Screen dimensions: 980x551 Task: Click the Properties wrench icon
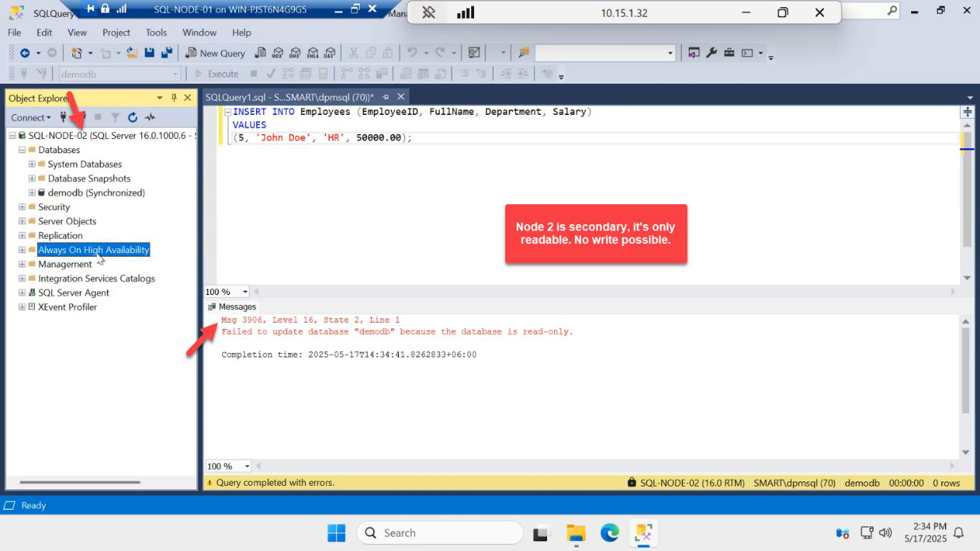point(711,53)
